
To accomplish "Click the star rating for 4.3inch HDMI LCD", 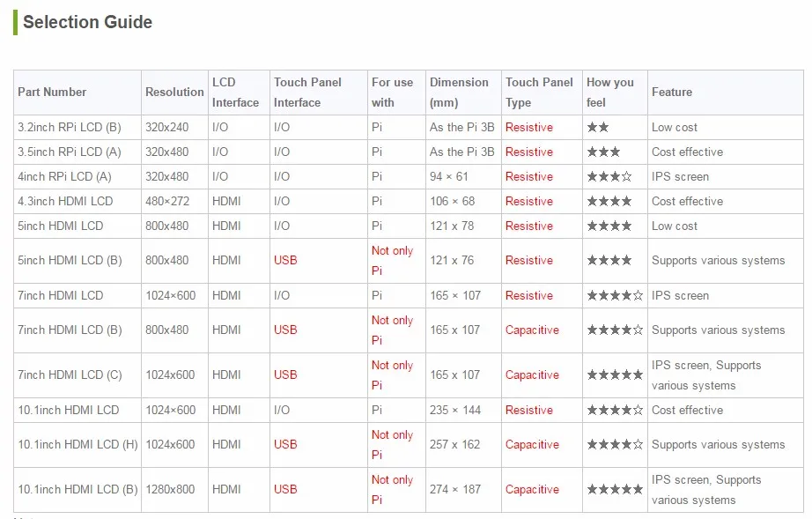I will (x=609, y=202).
